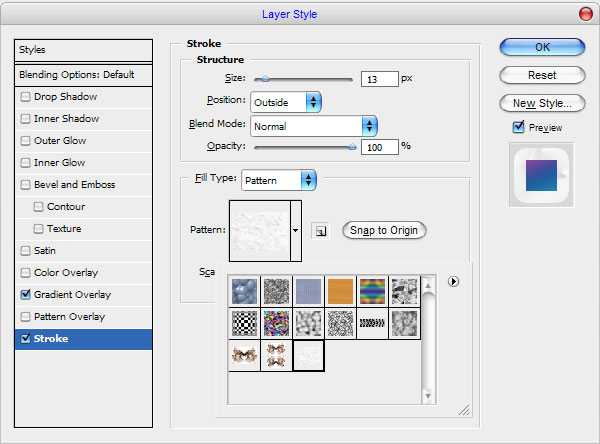Open the Position dropdown

[313, 102]
